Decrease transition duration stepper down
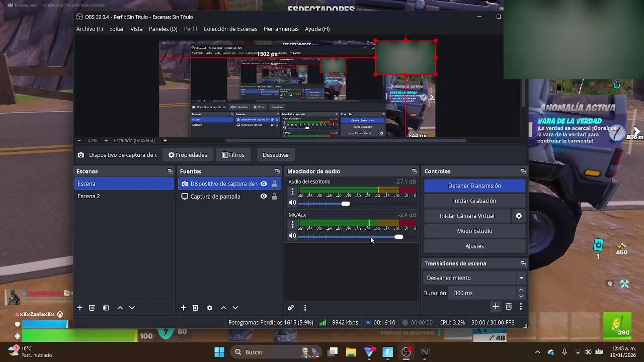The height and width of the screenshot is (362, 644). point(521,296)
